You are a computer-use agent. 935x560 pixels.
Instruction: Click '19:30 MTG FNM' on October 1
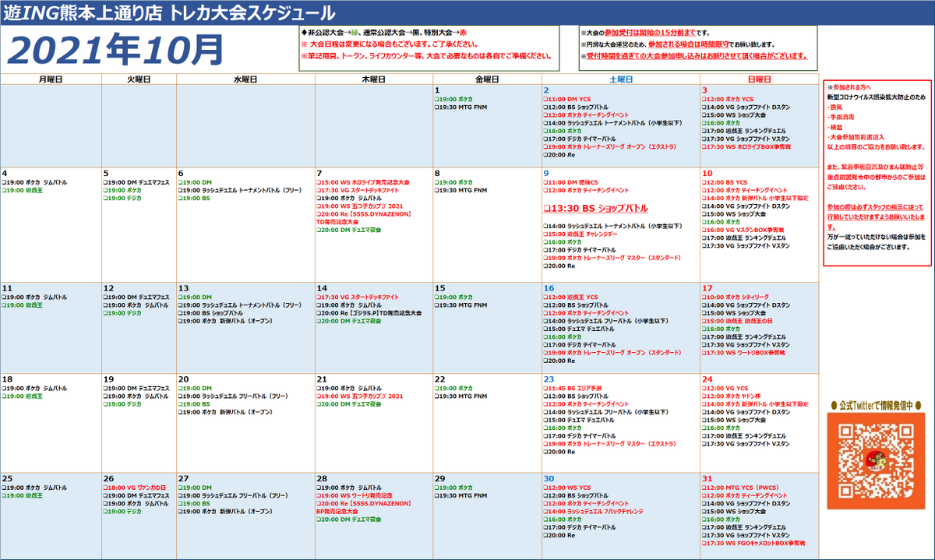coord(460,107)
